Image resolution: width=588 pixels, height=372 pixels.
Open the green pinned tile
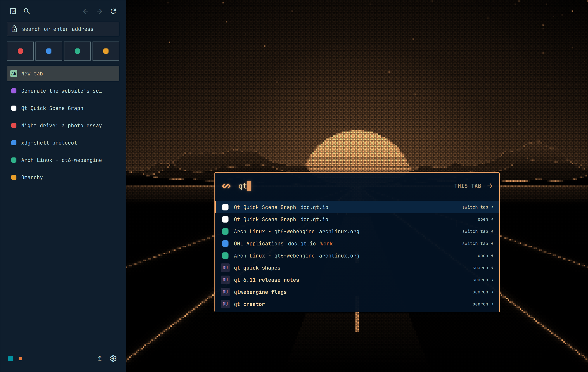pos(77,51)
